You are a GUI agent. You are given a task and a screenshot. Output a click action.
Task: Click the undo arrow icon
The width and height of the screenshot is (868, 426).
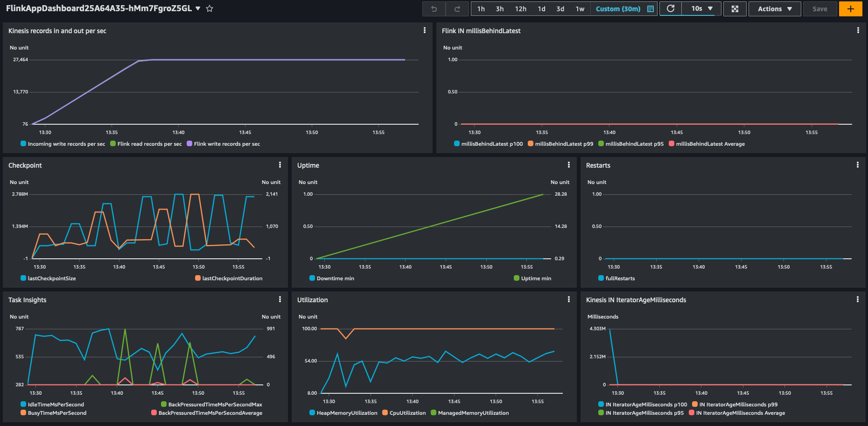[x=434, y=8]
